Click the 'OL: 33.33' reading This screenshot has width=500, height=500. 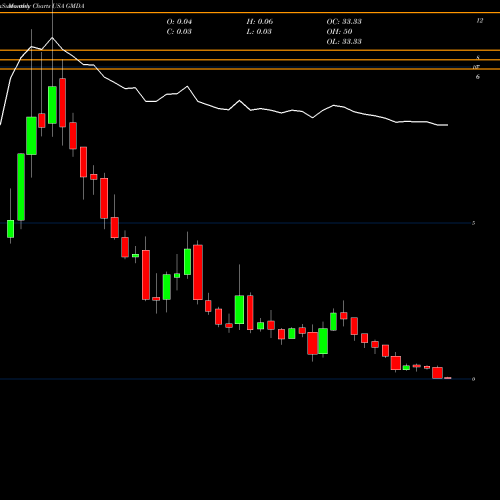344,42
